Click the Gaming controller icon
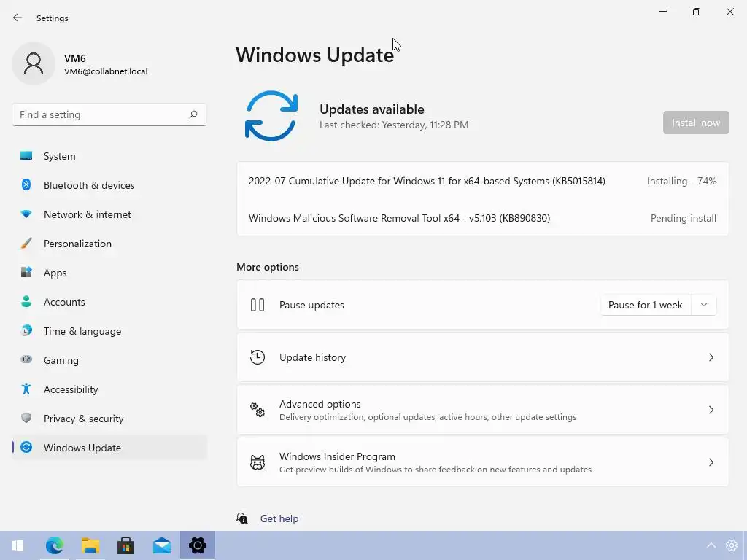Image resolution: width=747 pixels, height=560 pixels. (26, 359)
